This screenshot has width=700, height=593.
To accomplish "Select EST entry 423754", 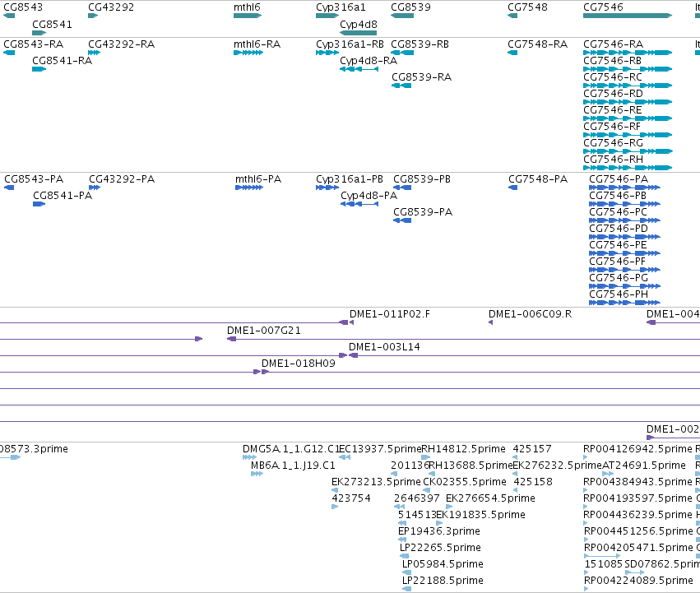I will (351, 498).
